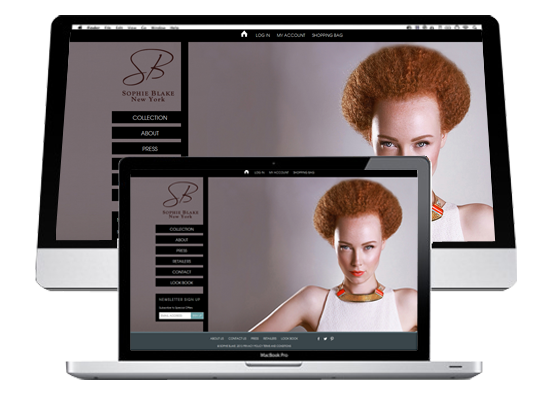Click MY ACCOUNT on the MacBook top bar
Image resolution: width=550 pixels, height=395 pixels.
[x=279, y=173]
